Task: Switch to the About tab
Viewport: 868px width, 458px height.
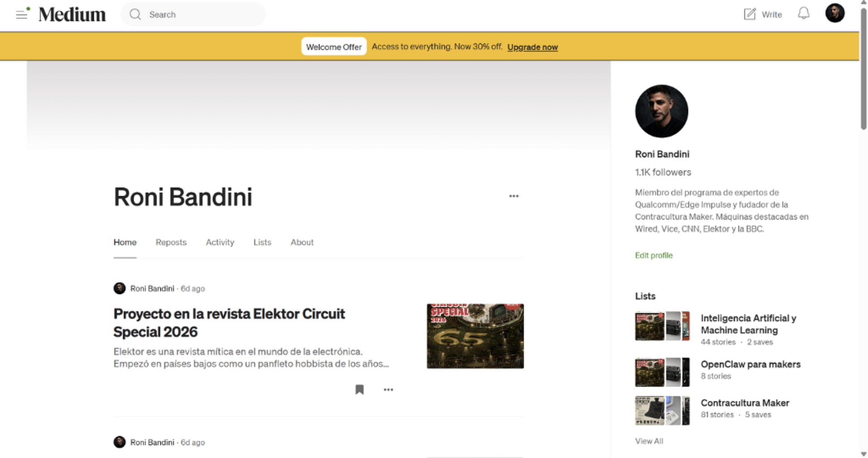Action: (x=302, y=242)
